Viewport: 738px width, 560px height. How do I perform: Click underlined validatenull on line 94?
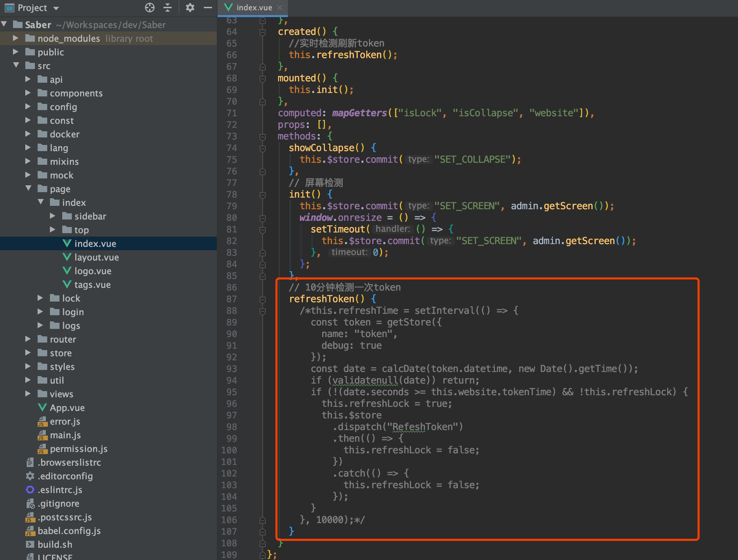pyautogui.click(x=365, y=380)
